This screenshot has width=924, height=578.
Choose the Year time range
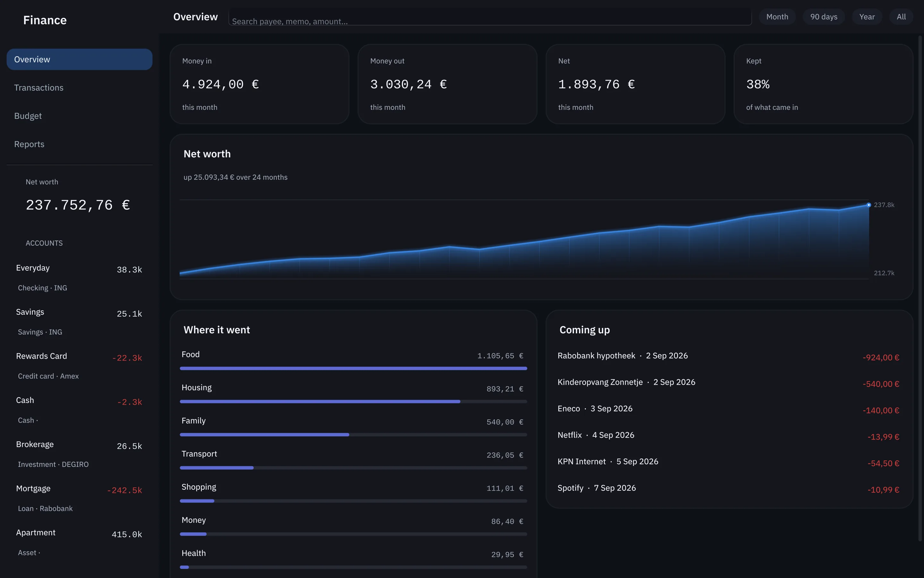pyautogui.click(x=867, y=17)
